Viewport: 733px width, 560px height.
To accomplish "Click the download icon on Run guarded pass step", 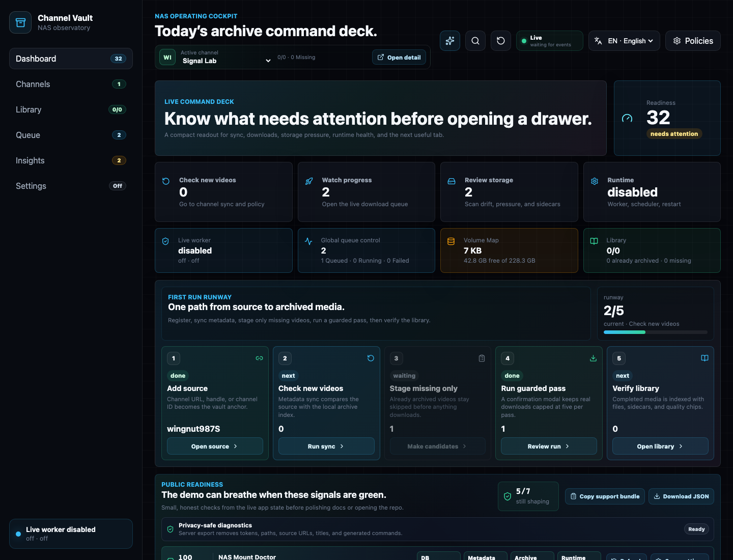I will (x=593, y=358).
